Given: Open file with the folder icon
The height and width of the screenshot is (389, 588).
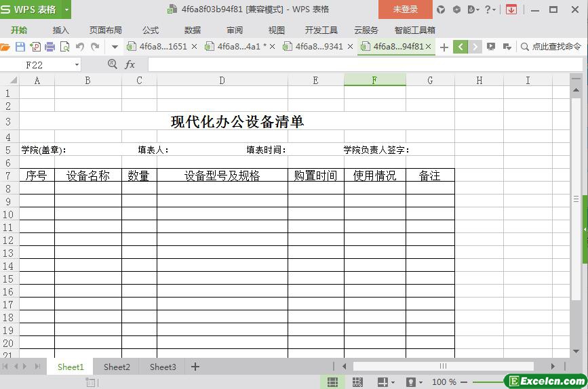Looking at the screenshot, I should click(x=5, y=47).
